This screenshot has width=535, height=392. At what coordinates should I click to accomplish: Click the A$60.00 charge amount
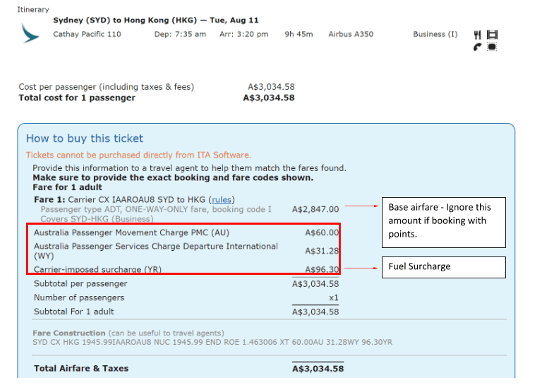pos(322,233)
